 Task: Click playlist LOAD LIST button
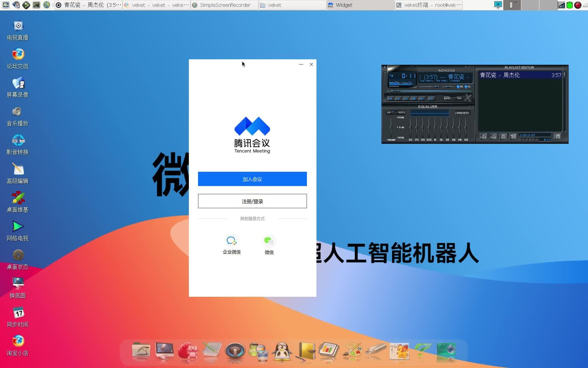click(x=557, y=136)
